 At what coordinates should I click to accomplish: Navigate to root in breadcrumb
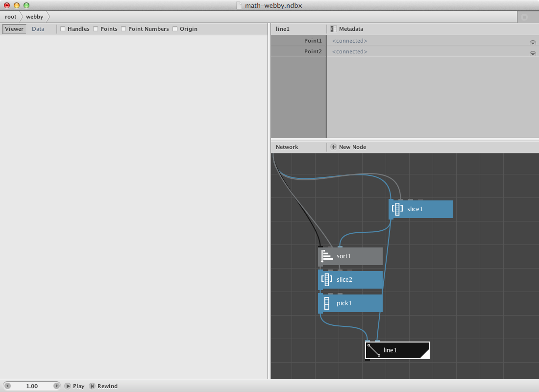click(11, 17)
